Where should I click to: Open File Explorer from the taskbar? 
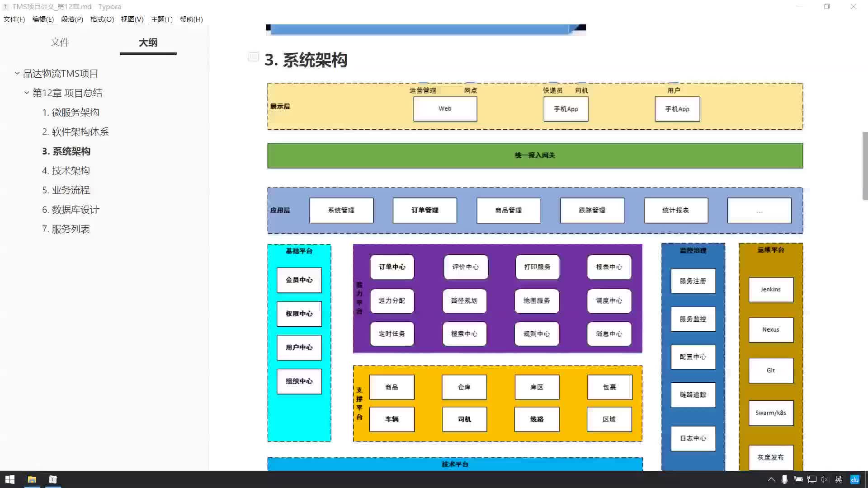tap(32, 479)
